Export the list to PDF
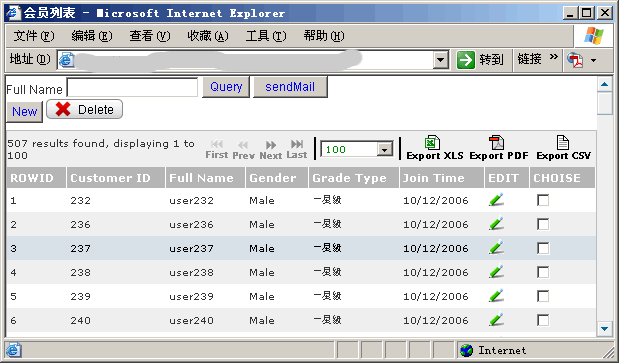 click(x=499, y=148)
